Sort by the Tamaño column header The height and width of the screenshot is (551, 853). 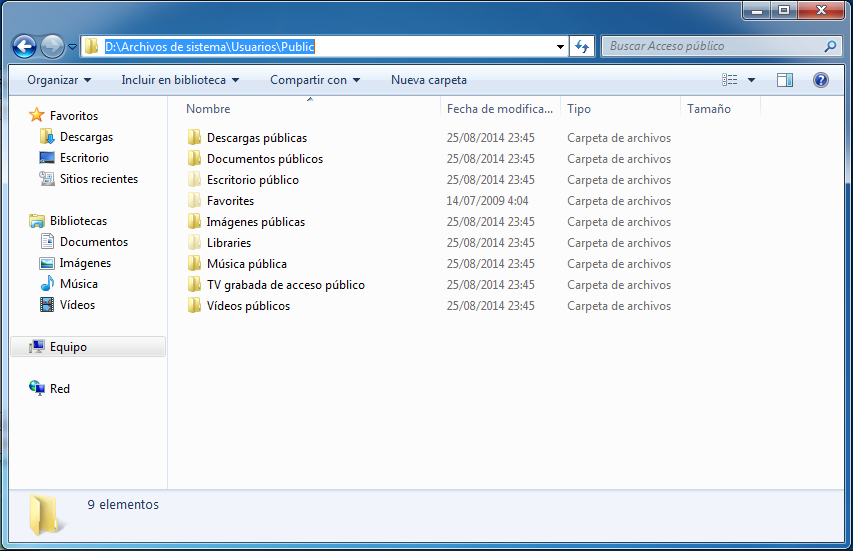[709, 109]
